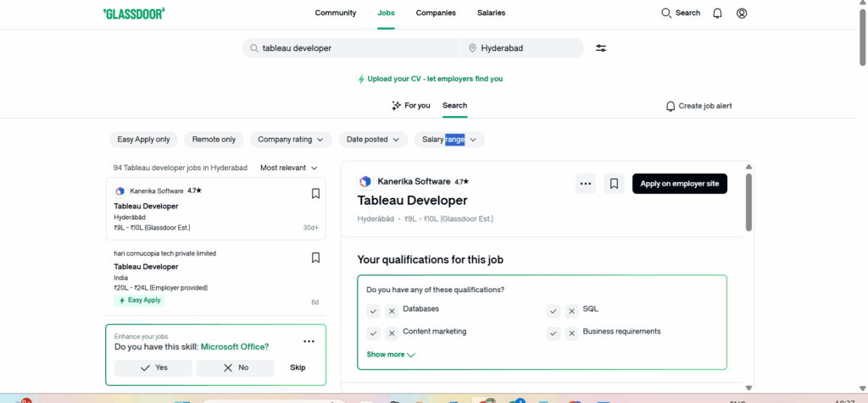
Task: Click Your qualifications for this job heading
Action: pyautogui.click(x=430, y=259)
